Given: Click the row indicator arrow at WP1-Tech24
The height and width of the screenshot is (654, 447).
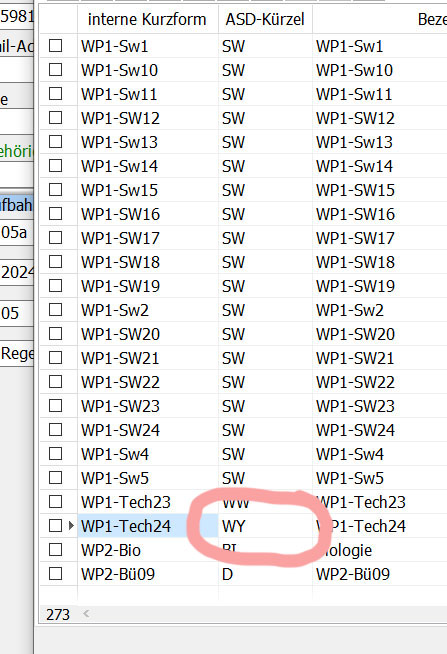Looking at the screenshot, I should [71, 526].
